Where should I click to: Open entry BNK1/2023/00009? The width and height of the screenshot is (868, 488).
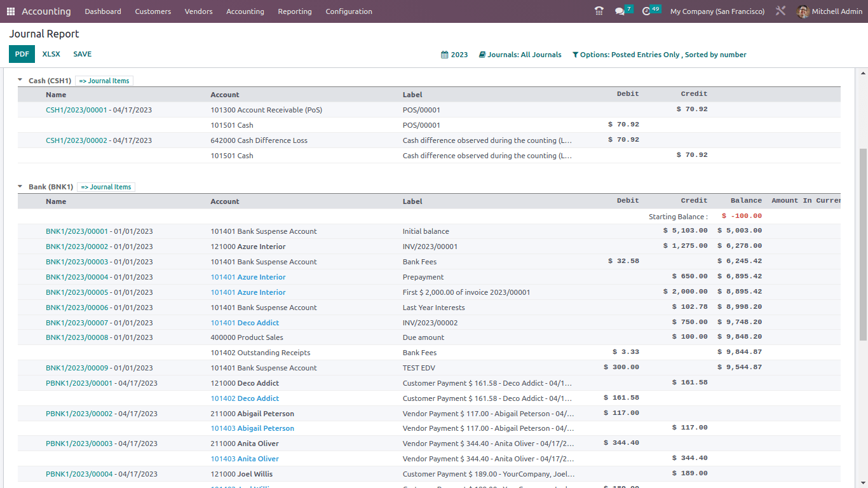click(x=77, y=368)
